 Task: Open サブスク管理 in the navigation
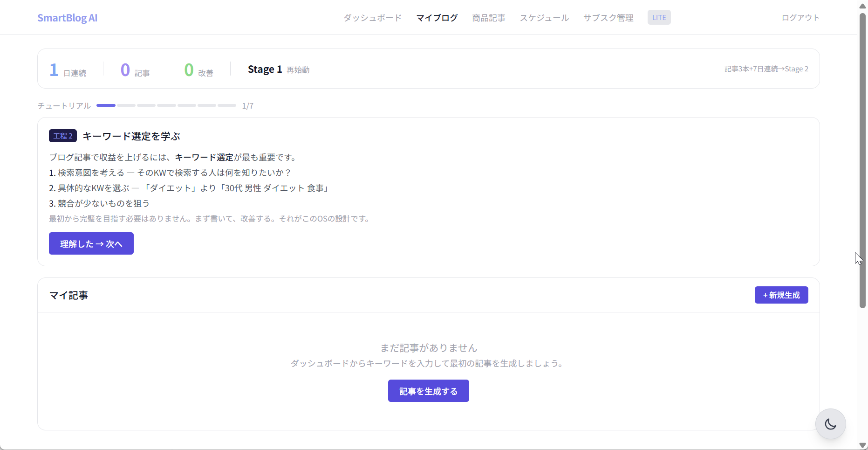click(x=608, y=18)
